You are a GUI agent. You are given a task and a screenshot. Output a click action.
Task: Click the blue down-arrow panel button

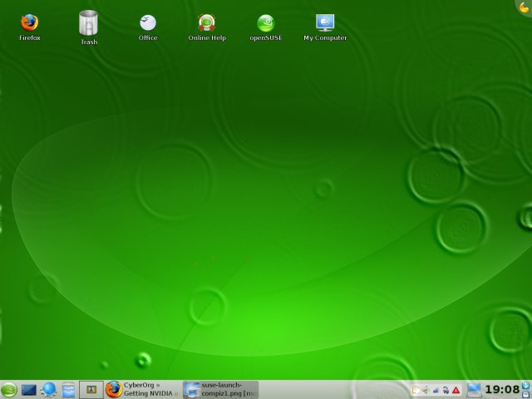tap(526, 386)
